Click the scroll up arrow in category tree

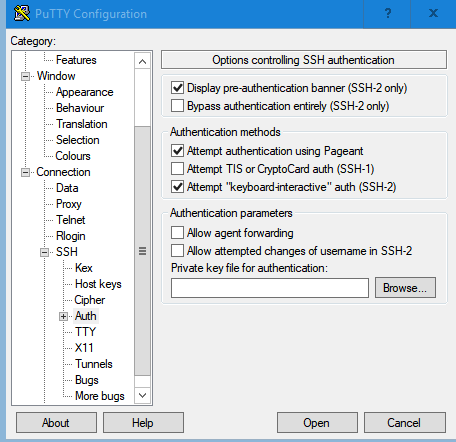point(142,61)
